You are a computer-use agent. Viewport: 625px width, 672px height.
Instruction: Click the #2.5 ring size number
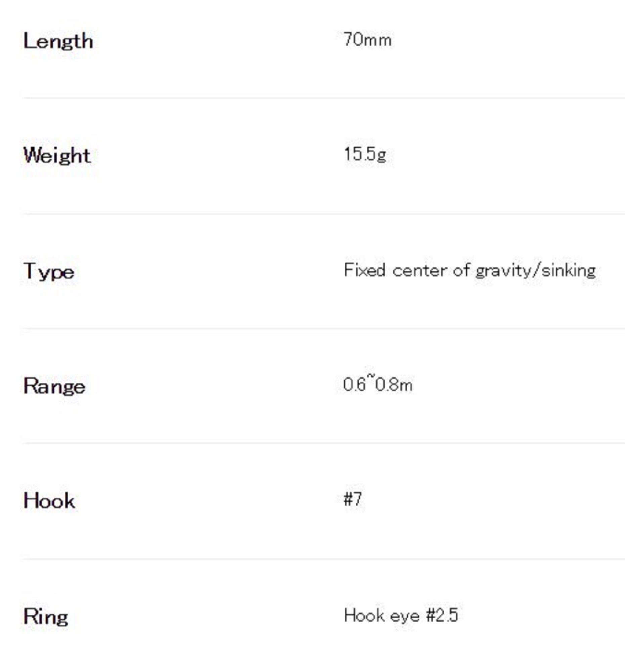coord(442,615)
